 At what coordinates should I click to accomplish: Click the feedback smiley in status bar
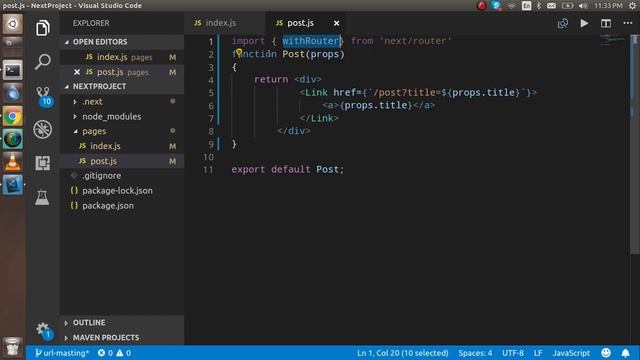(x=606, y=352)
